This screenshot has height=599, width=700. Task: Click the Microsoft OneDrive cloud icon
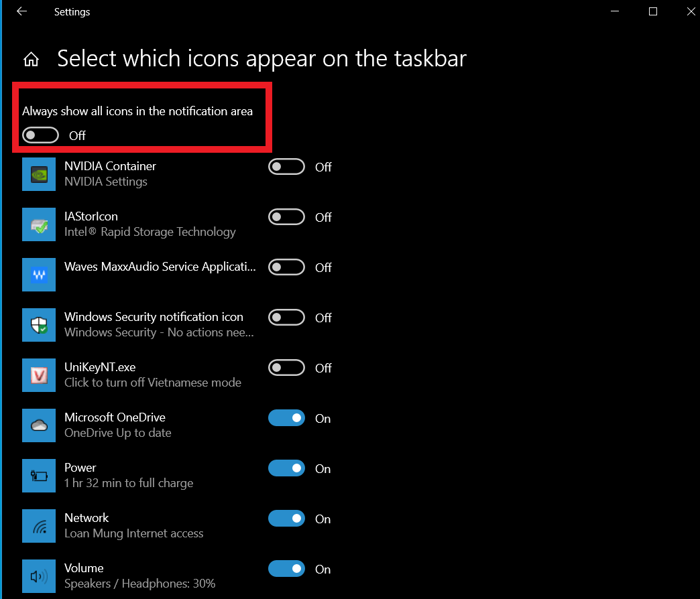[39, 425]
